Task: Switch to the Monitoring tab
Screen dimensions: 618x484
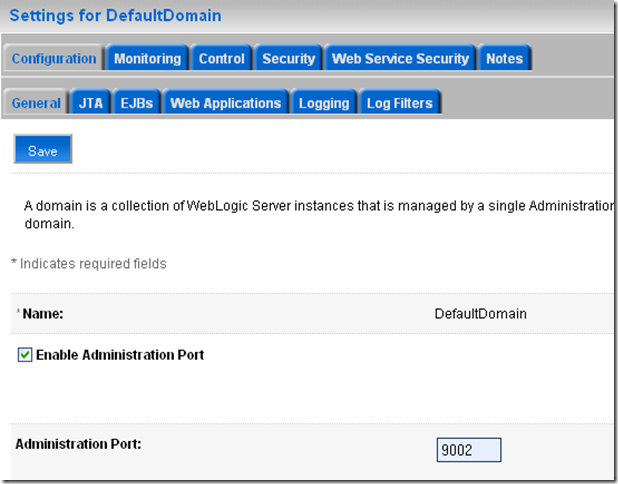Action: tap(147, 59)
